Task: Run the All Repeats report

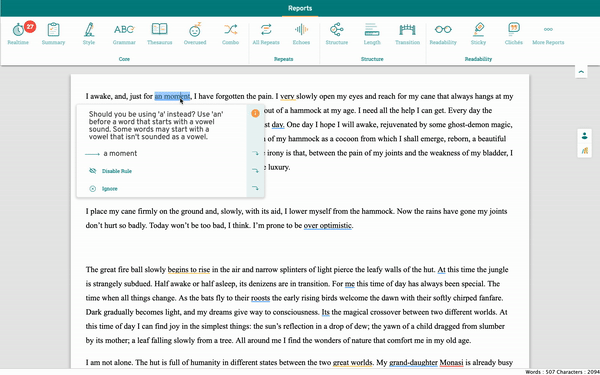Action: point(266,34)
